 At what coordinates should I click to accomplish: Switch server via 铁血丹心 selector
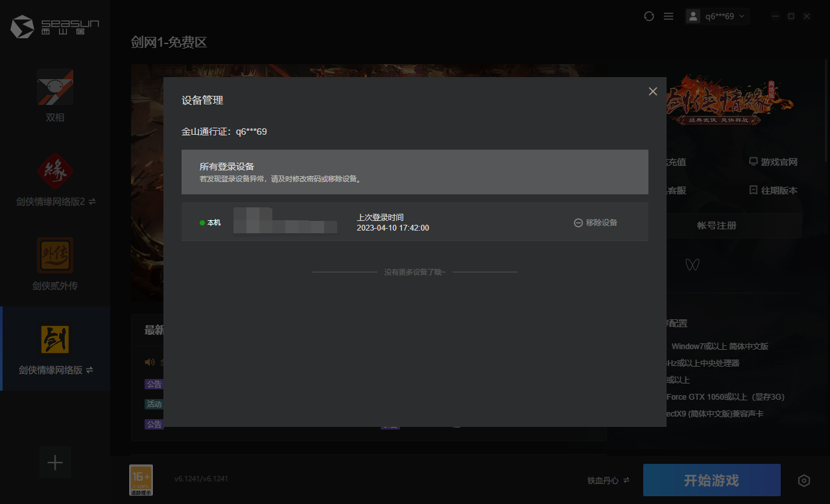[x=608, y=481]
